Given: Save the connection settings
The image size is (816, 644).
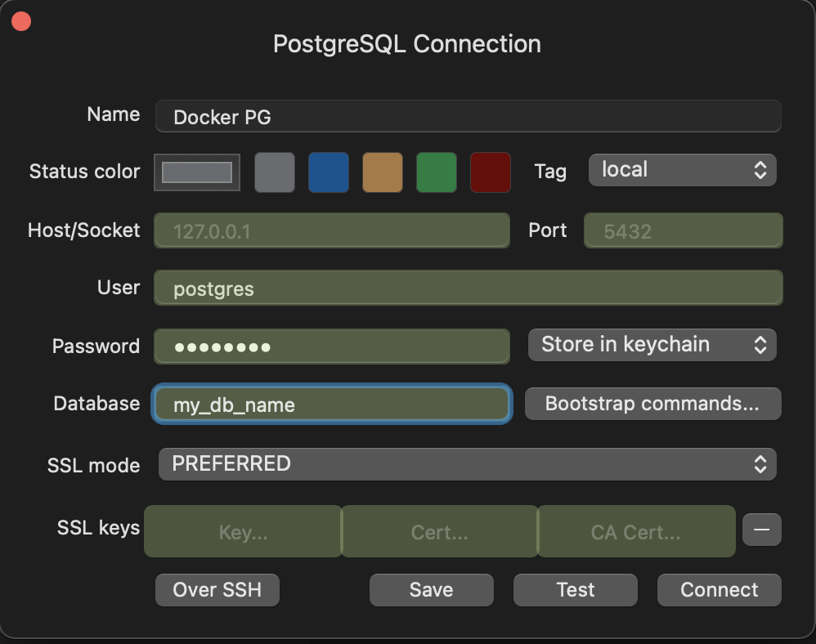Looking at the screenshot, I should click(431, 590).
